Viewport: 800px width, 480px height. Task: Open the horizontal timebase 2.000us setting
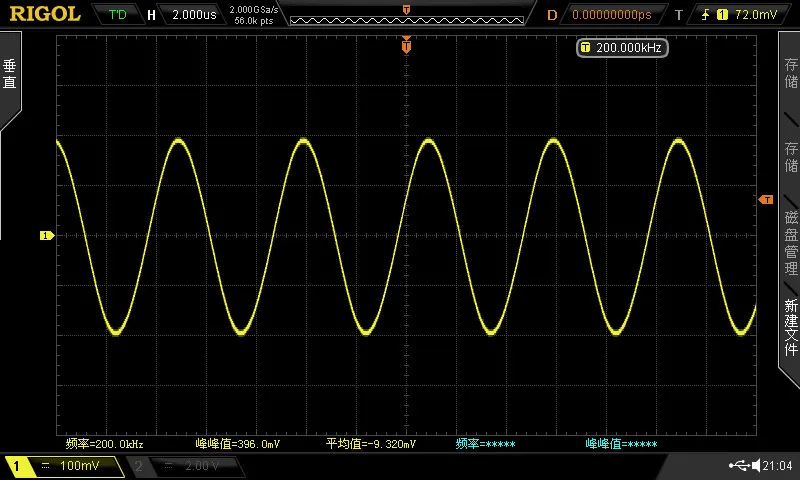tap(194, 15)
